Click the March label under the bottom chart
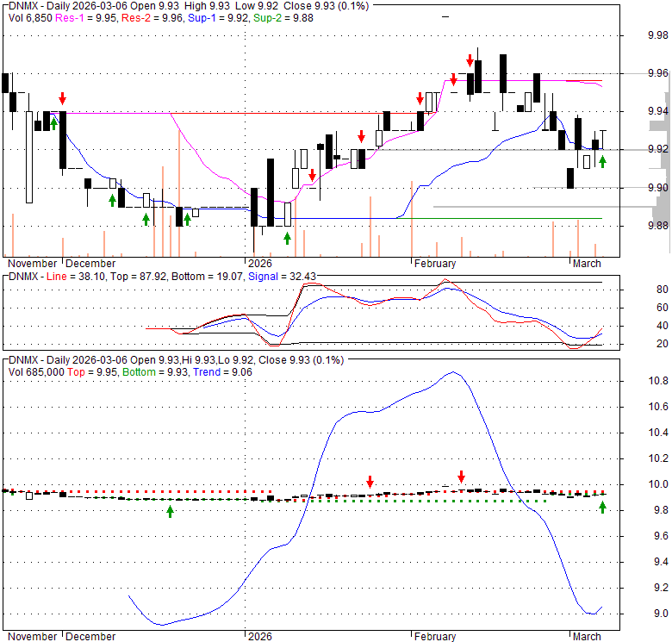 [588, 637]
